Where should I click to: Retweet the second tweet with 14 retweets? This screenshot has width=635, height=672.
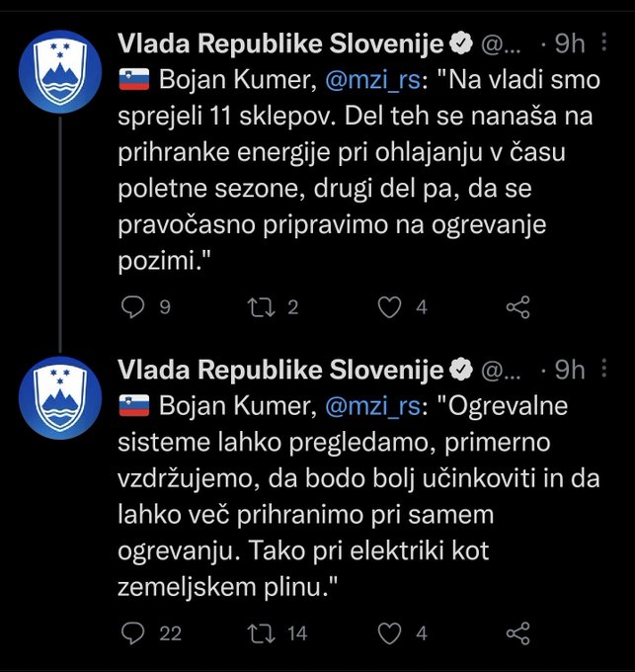[x=261, y=633]
